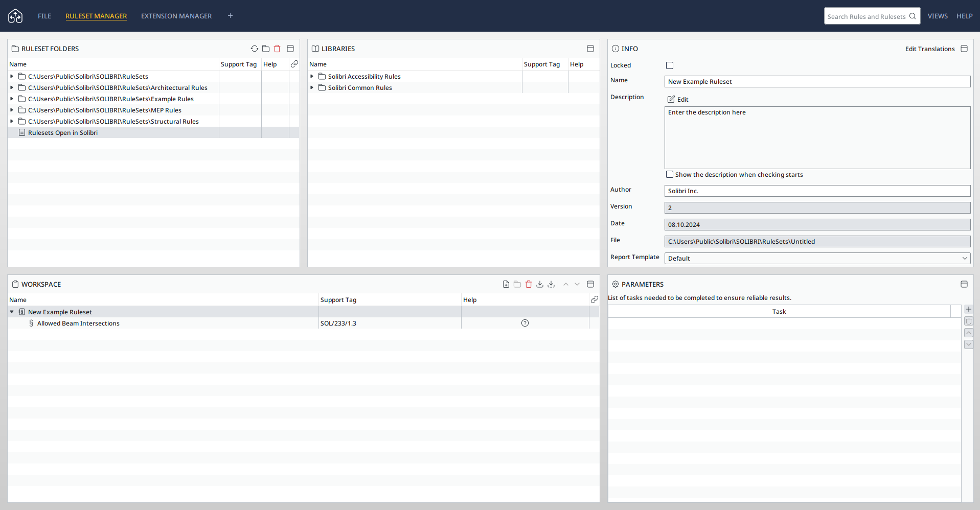
Task: Save ruleset with solid download icon
Action: coord(540,284)
